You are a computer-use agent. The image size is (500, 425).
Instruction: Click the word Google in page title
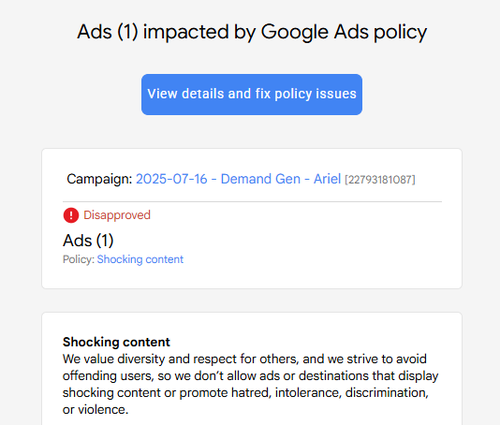tap(294, 32)
